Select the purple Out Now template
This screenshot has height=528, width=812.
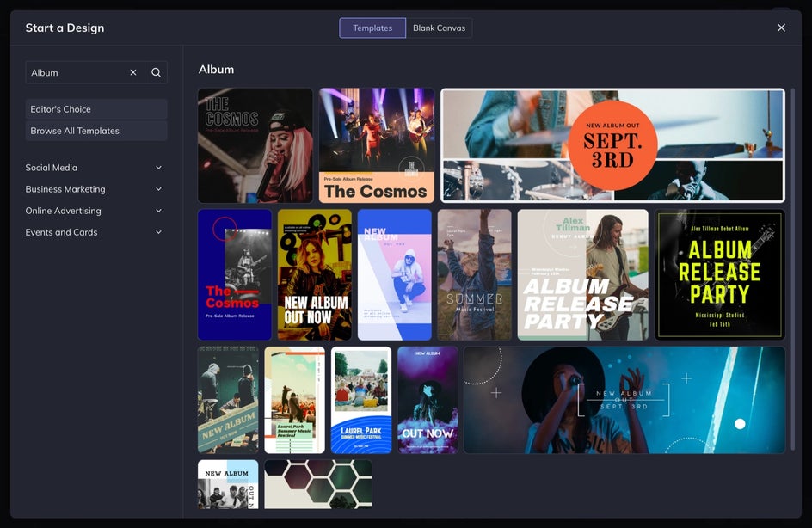(428, 400)
